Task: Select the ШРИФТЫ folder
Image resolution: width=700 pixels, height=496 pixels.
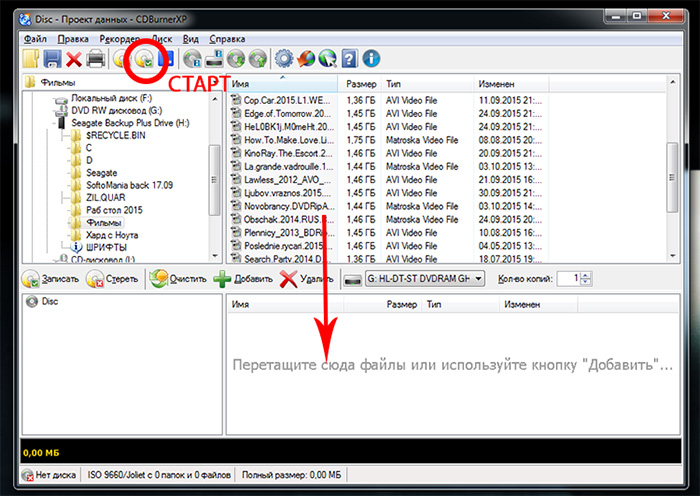Action: click(x=106, y=247)
